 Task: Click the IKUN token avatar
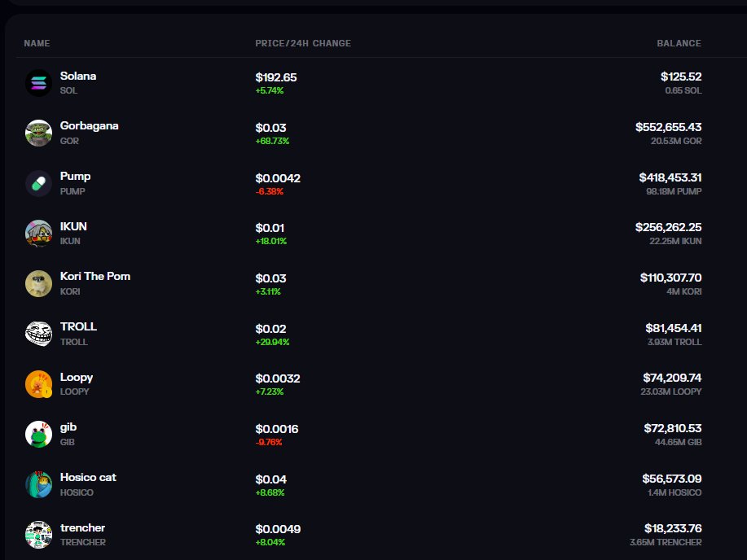38,234
